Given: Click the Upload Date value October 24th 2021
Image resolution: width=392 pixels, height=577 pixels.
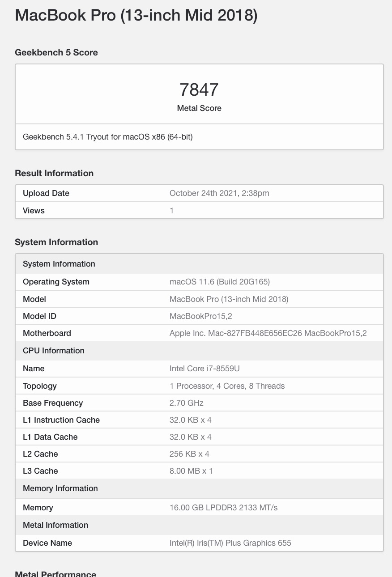Looking at the screenshot, I should tap(219, 193).
